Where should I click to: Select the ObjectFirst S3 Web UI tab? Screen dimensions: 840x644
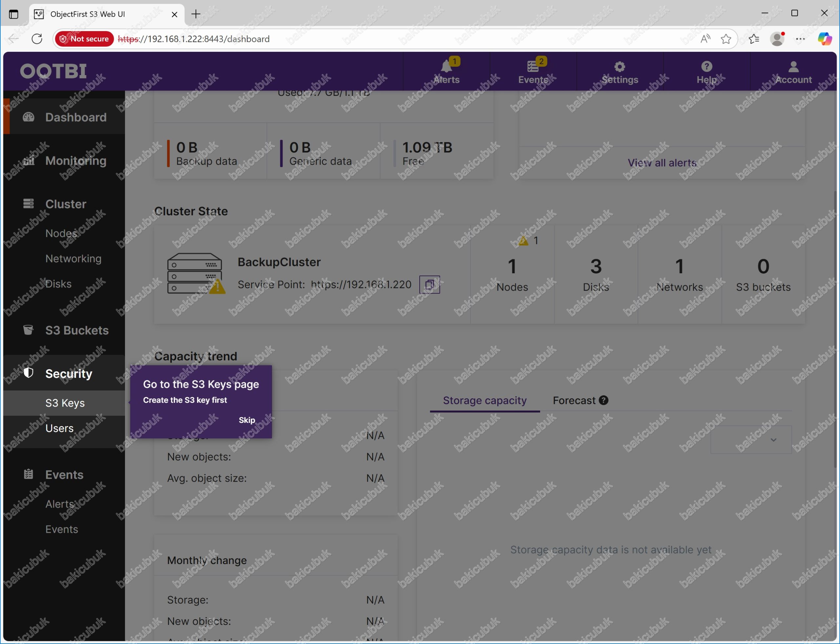[107, 14]
